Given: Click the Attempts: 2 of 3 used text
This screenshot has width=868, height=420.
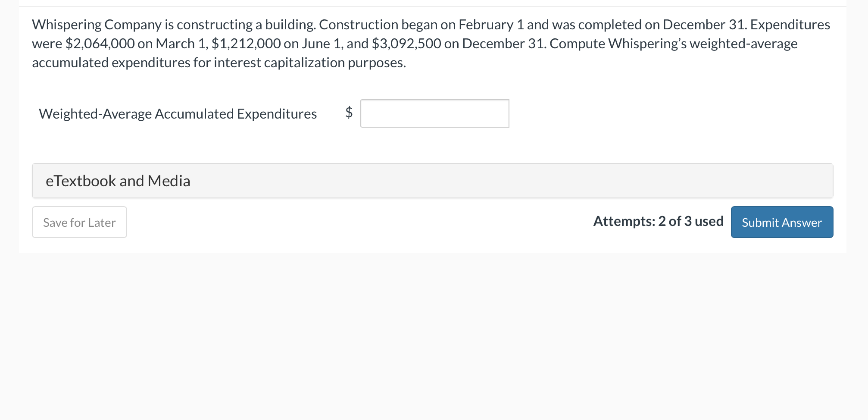Looking at the screenshot, I should (x=658, y=221).
